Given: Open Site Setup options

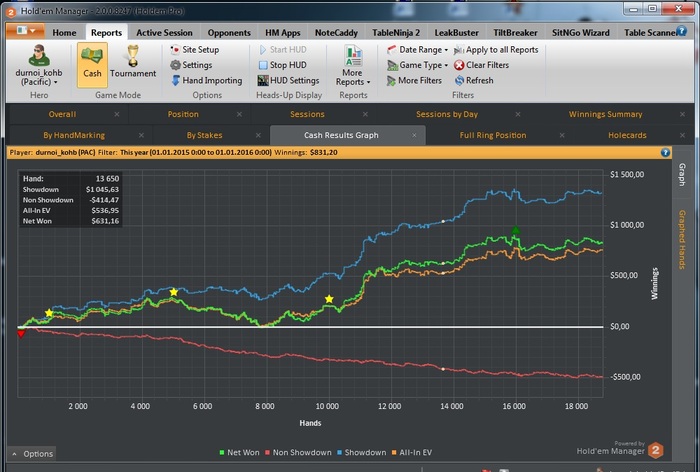Looking at the screenshot, I should [200, 49].
